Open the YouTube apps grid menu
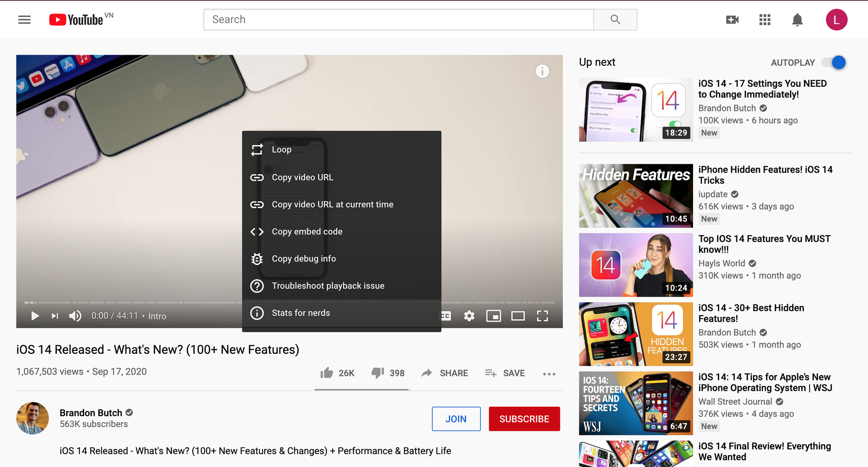This screenshot has height=467, width=868. pyautogui.click(x=765, y=20)
